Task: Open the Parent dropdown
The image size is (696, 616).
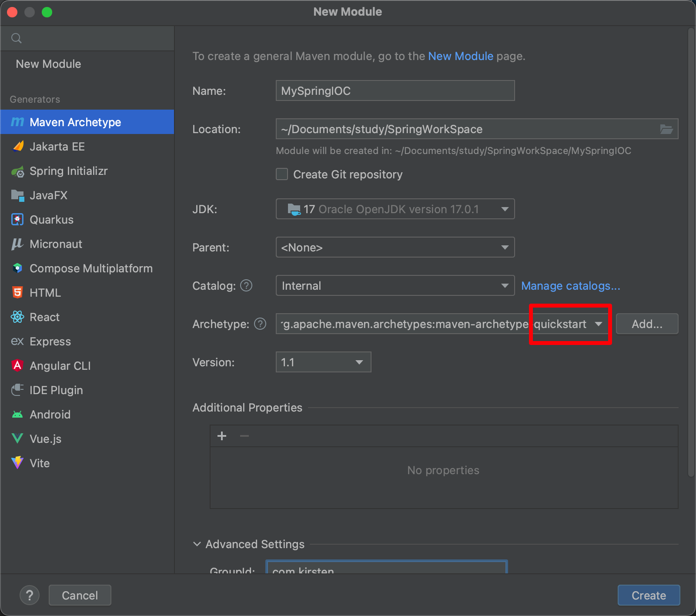Action: (395, 247)
